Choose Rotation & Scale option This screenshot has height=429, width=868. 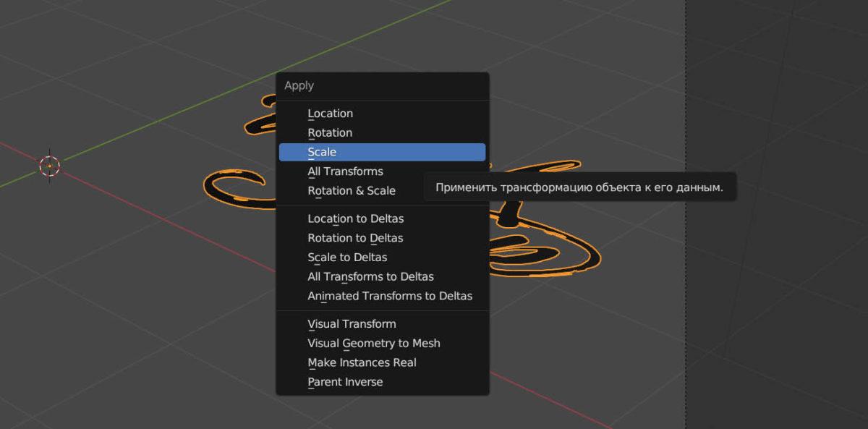(x=382, y=191)
